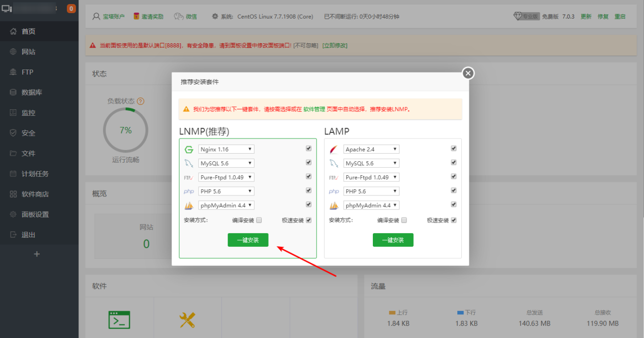Screen dimensions: 644x338
Task: Click the 专业版 diamond badge icon
Action: point(526,17)
